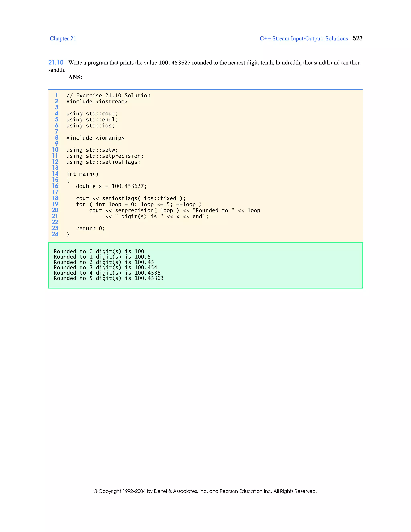
Task: Click output 'Rounded to 0 digit(s) is 100'
Action: tap(99, 251)
